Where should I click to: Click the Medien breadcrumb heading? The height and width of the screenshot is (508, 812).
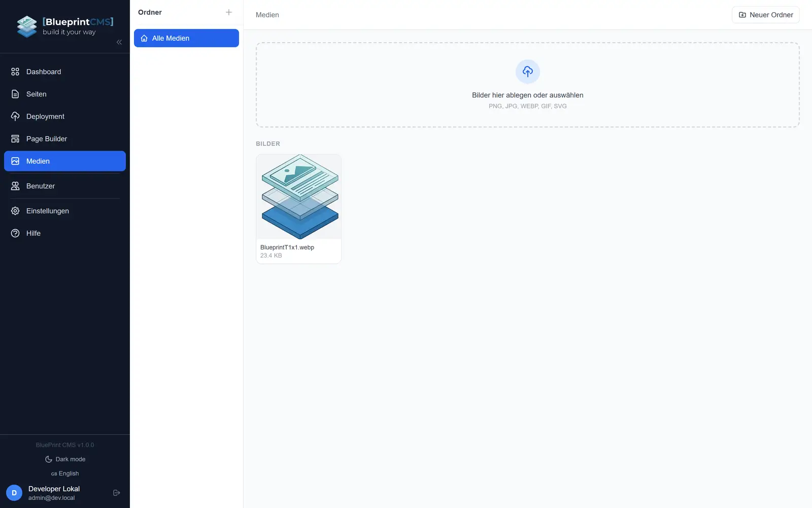pos(267,15)
